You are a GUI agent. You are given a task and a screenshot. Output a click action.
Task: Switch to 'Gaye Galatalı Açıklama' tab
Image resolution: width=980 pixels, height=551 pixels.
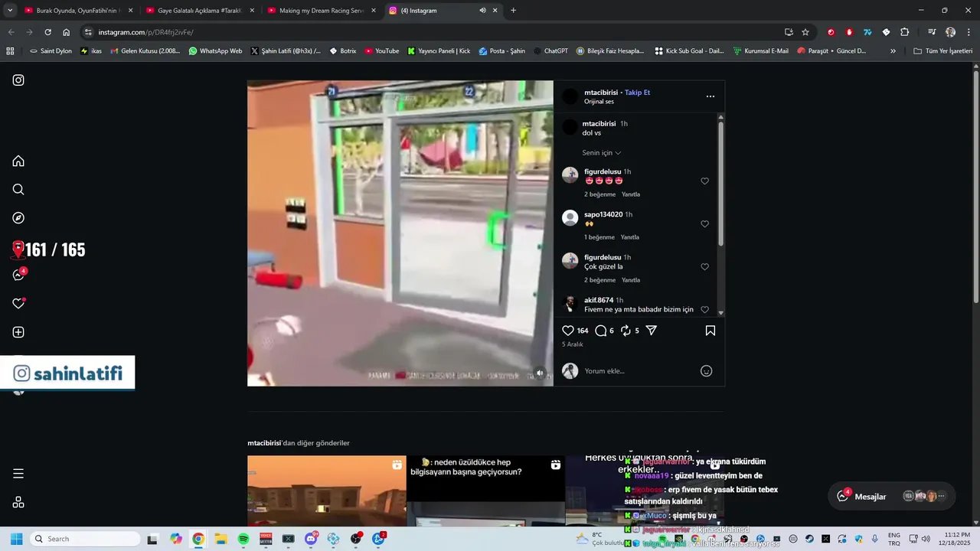pos(199,11)
